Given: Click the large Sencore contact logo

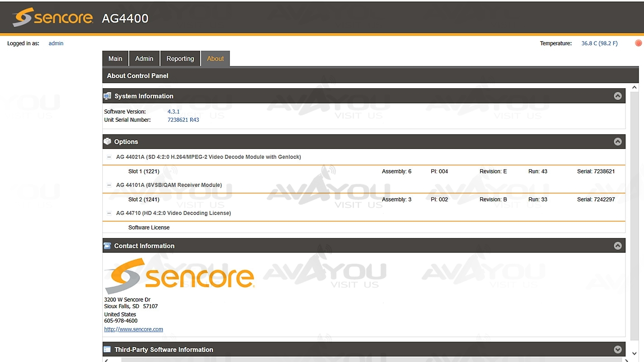Looking at the screenshot, I should (179, 276).
